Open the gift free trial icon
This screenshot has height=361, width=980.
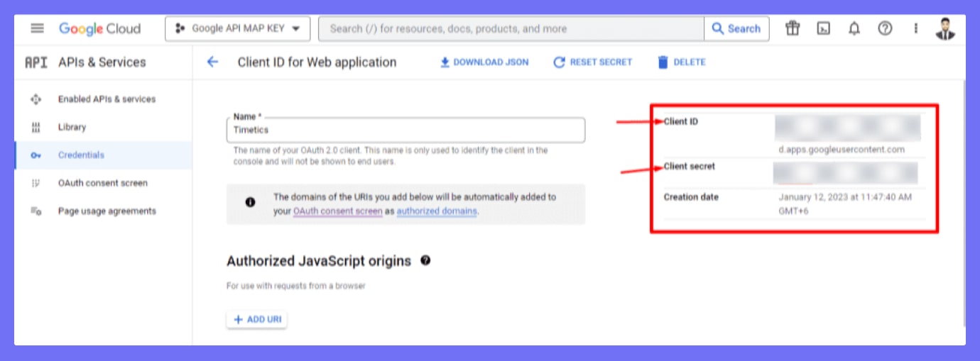click(x=793, y=28)
